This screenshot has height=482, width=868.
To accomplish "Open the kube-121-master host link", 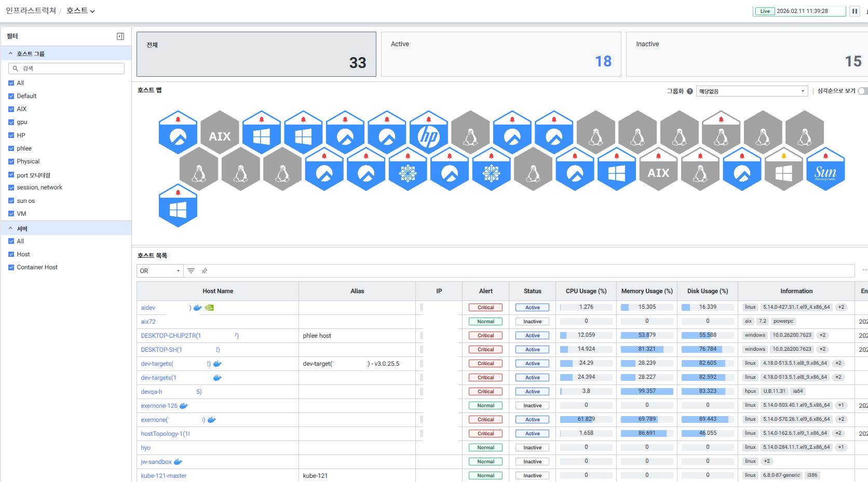I will coord(164,476).
